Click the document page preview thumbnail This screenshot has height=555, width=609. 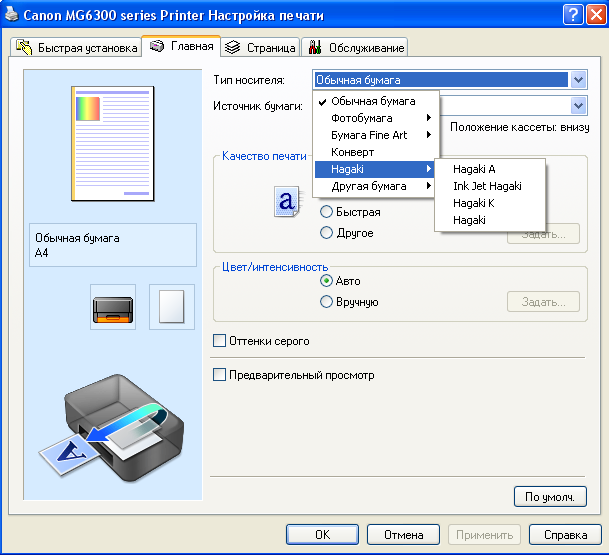113,144
